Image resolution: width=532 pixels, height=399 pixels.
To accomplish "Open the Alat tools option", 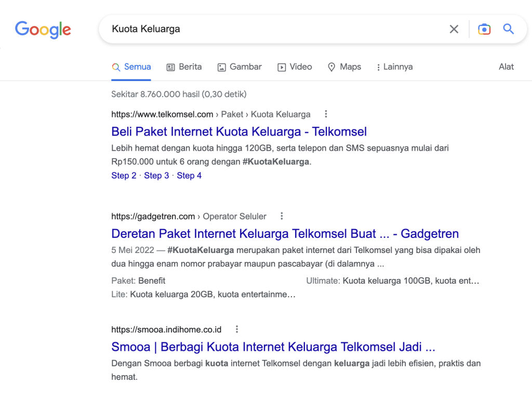I will 506,67.
